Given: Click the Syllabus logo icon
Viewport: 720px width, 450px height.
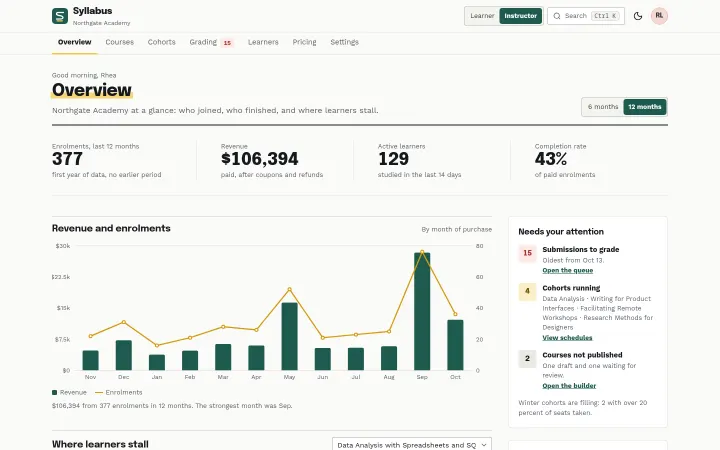Looking at the screenshot, I should [x=60, y=16].
